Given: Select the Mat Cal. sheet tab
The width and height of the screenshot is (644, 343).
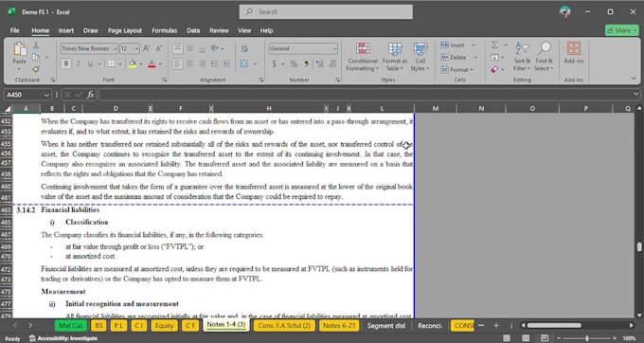Looking at the screenshot, I should pos(71,325).
